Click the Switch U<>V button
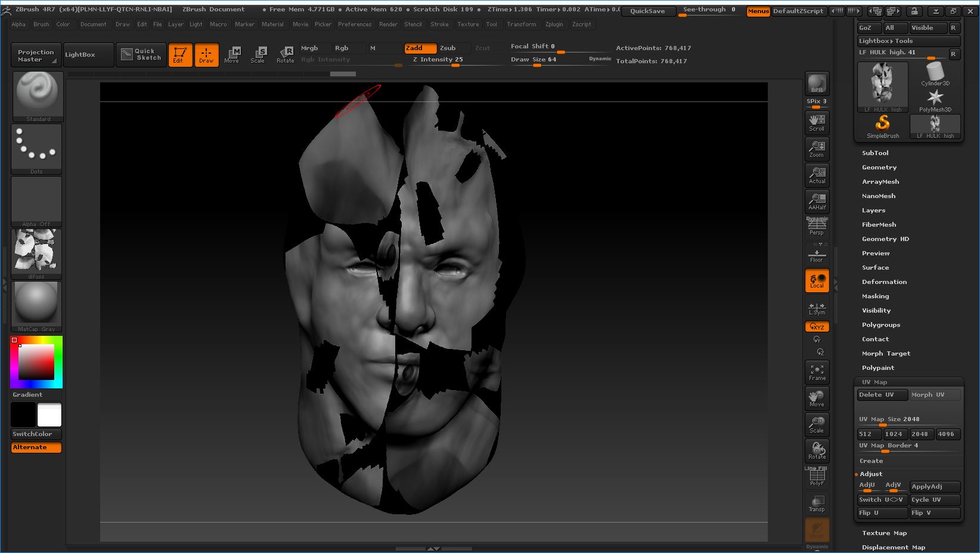Image resolution: width=980 pixels, height=553 pixels. pyautogui.click(x=882, y=500)
